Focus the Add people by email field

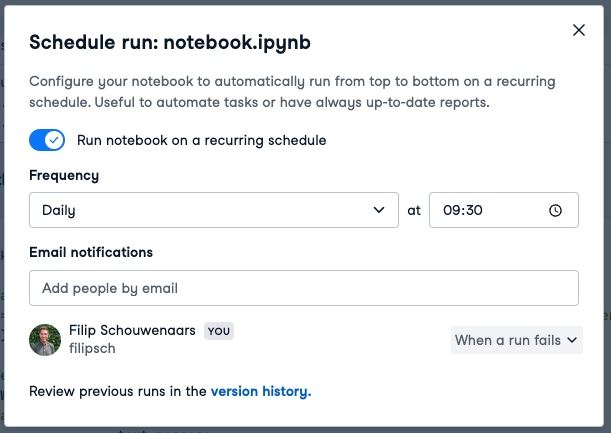pos(304,288)
